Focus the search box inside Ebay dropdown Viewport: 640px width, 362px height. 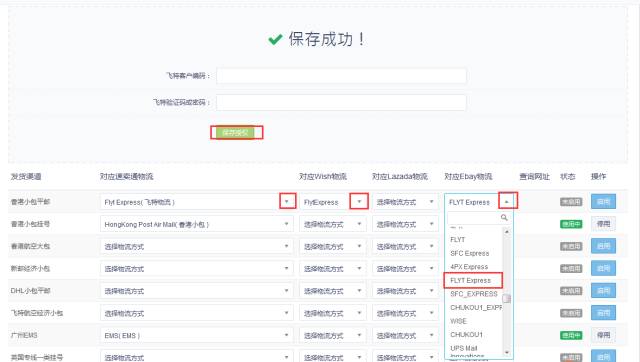click(478, 218)
